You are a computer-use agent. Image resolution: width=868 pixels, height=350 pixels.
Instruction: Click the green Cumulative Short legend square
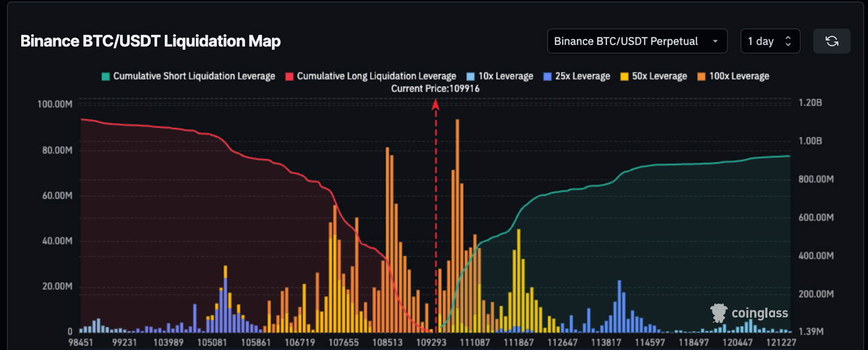106,76
